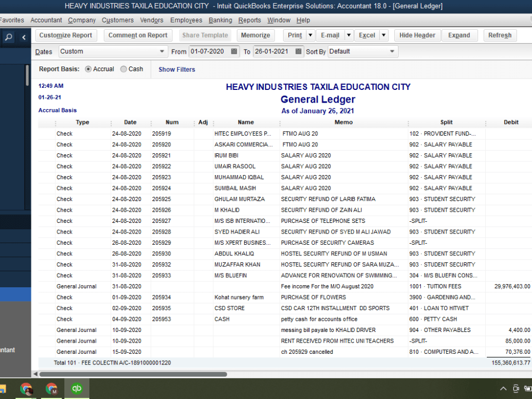Open first Chrome icon in taskbar
Image resolution: width=532 pixels, height=399 pixels.
click(26, 389)
